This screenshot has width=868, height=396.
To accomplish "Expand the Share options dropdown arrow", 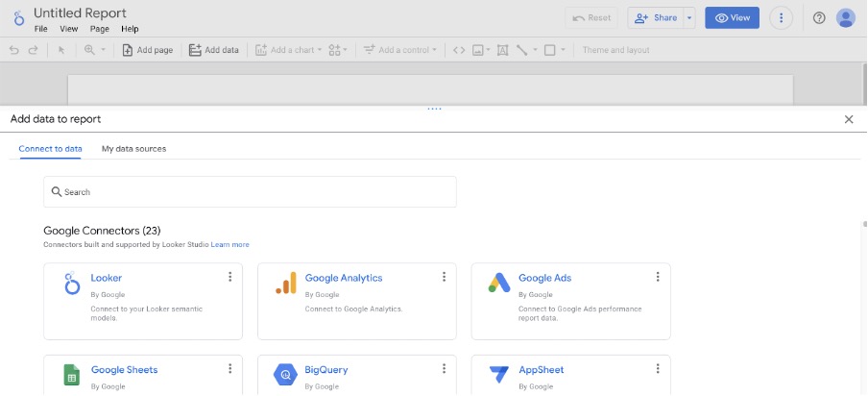I will point(689,17).
